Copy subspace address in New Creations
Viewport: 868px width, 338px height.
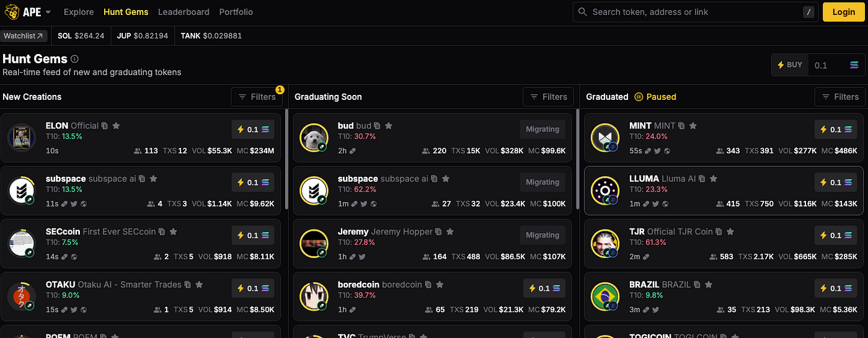pos(142,179)
